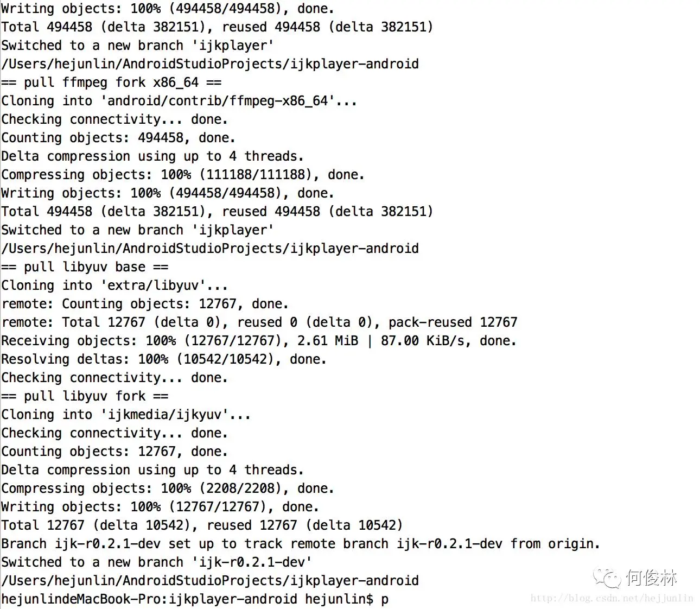
Task: Click 'Compressing objects: 100% (111188/111188)' line
Action: click(x=183, y=175)
